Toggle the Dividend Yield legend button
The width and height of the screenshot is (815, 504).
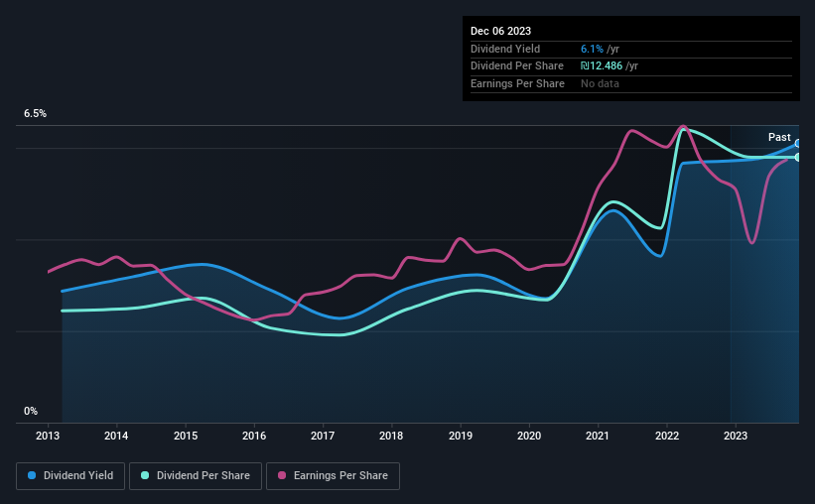[70, 476]
